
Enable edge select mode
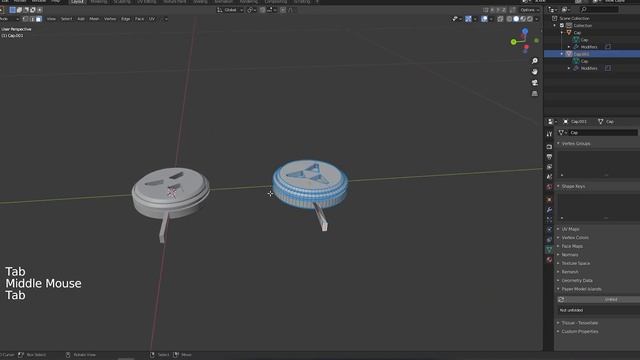32,19
